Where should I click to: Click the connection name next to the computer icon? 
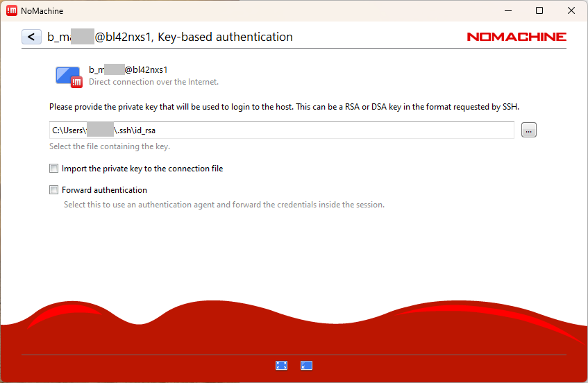[x=128, y=69]
